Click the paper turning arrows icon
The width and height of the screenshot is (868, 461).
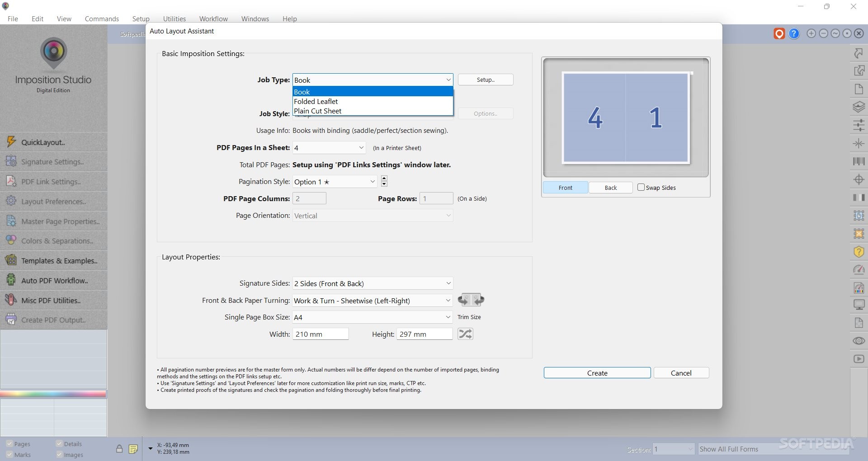tap(471, 300)
